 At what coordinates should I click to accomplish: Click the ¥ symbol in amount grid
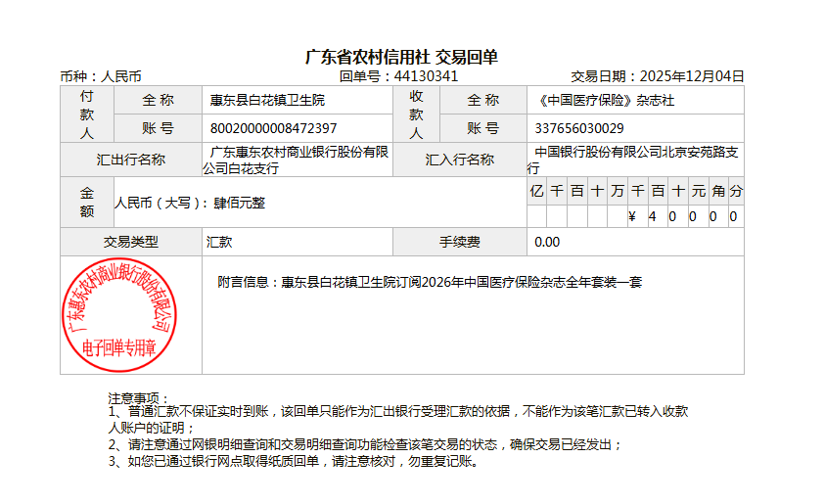point(632,216)
